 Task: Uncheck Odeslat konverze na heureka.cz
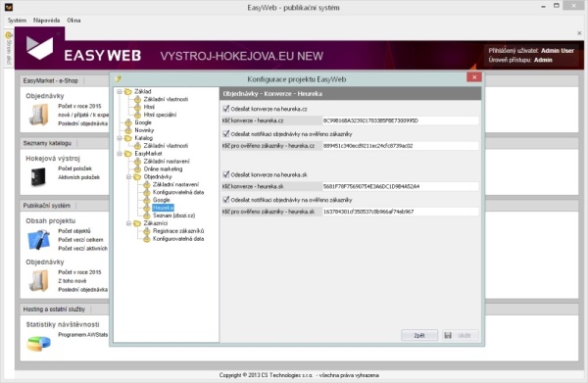click(225, 109)
